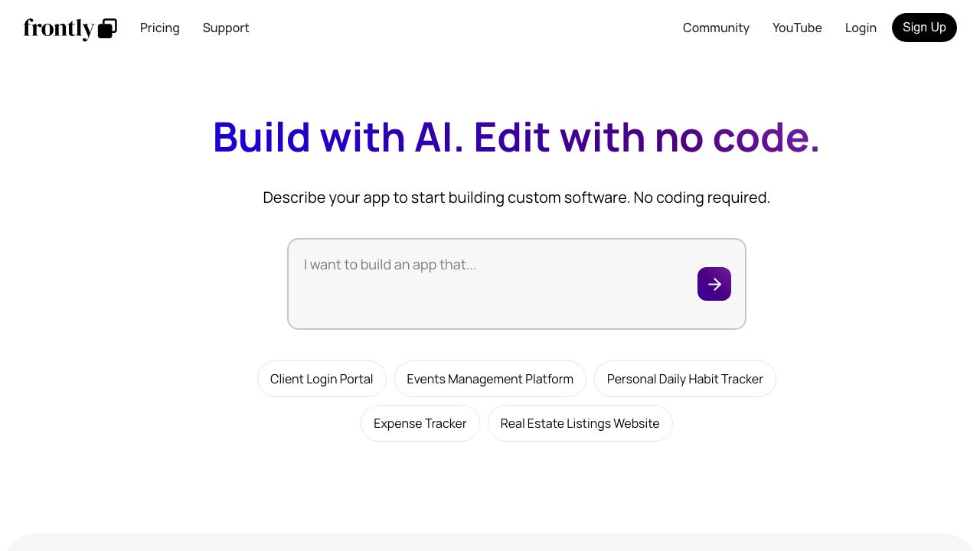Focus the 'I want to build an app' field
Screen dimensions: 980x551
tap(517, 284)
